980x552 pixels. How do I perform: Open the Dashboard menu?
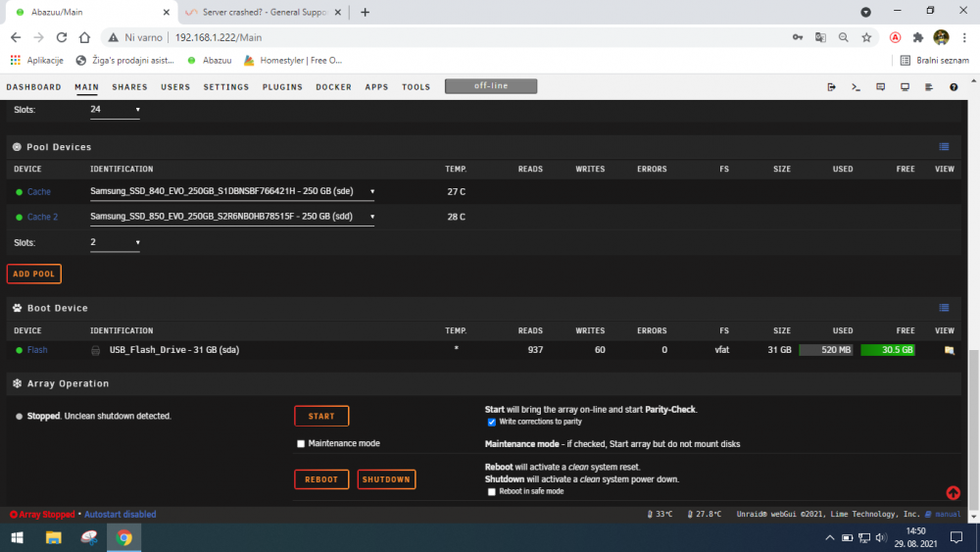click(33, 87)
